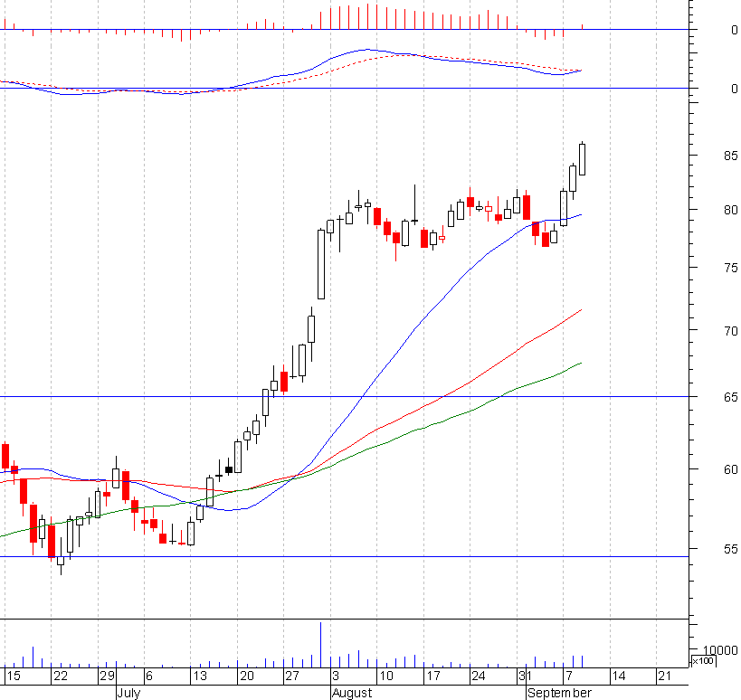741x700 pixels.
Task: Click the August month label
Action: pos(352,693)
